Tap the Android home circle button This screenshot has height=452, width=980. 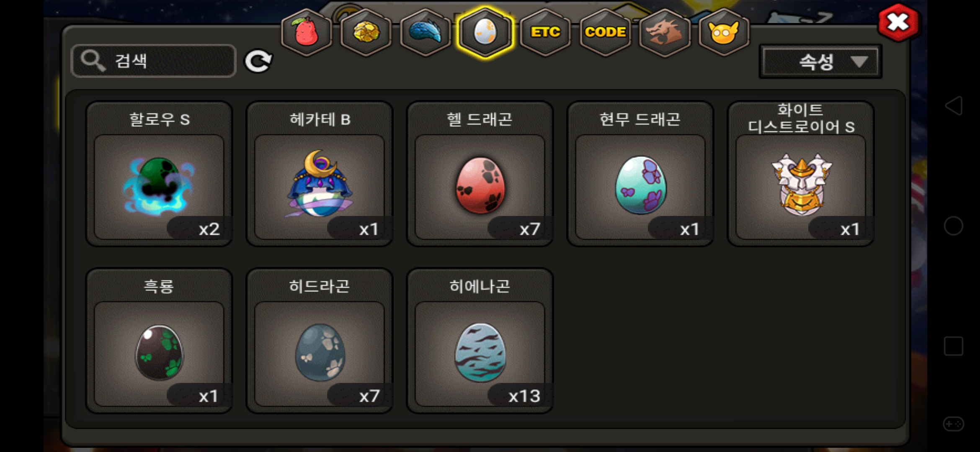point(954,226)
